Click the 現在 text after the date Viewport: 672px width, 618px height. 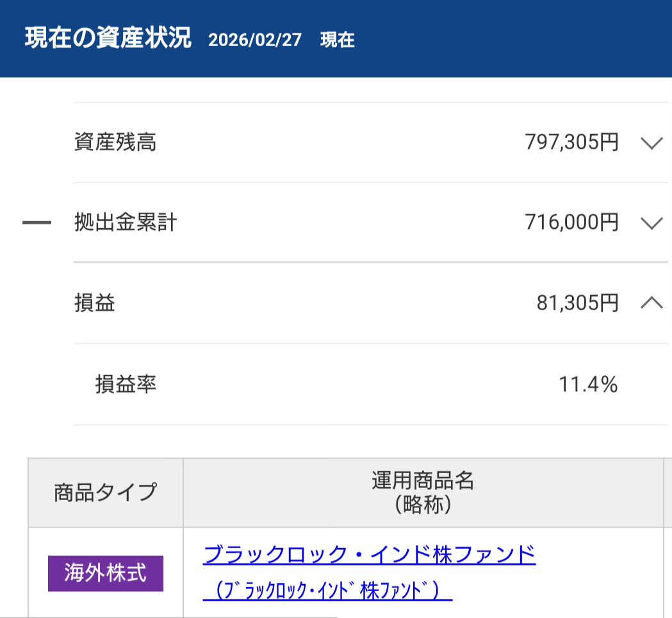[x=337, y=40]
